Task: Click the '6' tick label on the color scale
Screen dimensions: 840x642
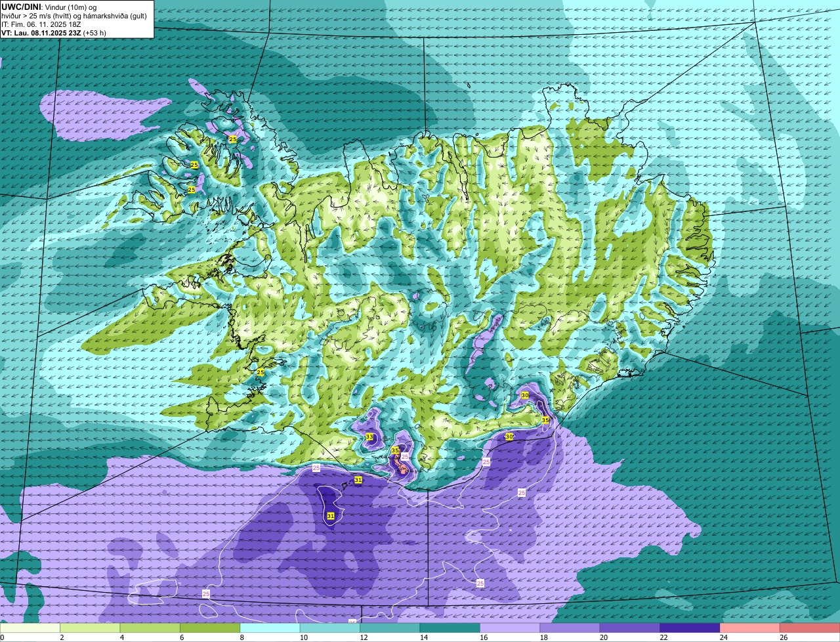Action: tap(181, 637)
